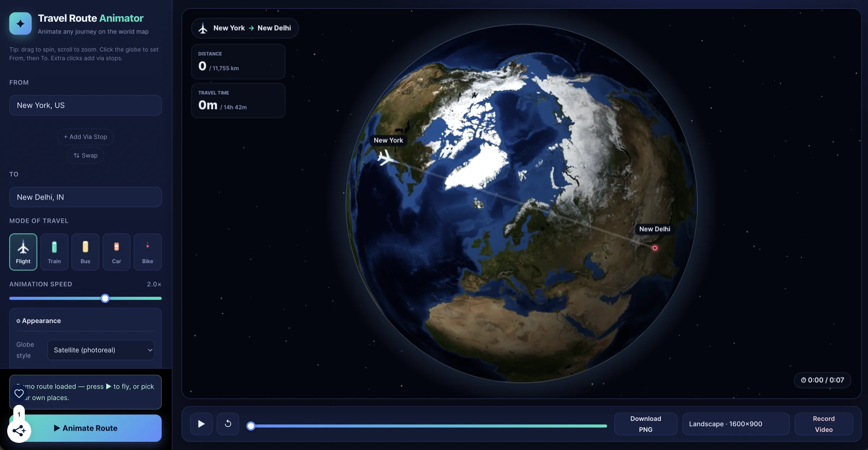The width and height of the screenshot is (868, 450).
Task: Click the Animate Route button
Action: 85,428
